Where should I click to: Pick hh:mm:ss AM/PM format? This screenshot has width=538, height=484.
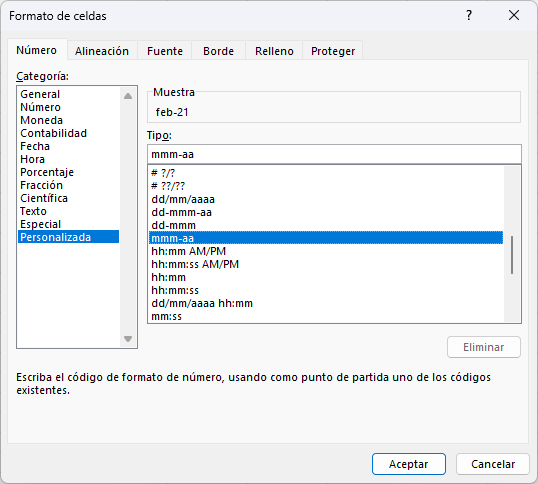pyautogui.click(x=326, y=264)
